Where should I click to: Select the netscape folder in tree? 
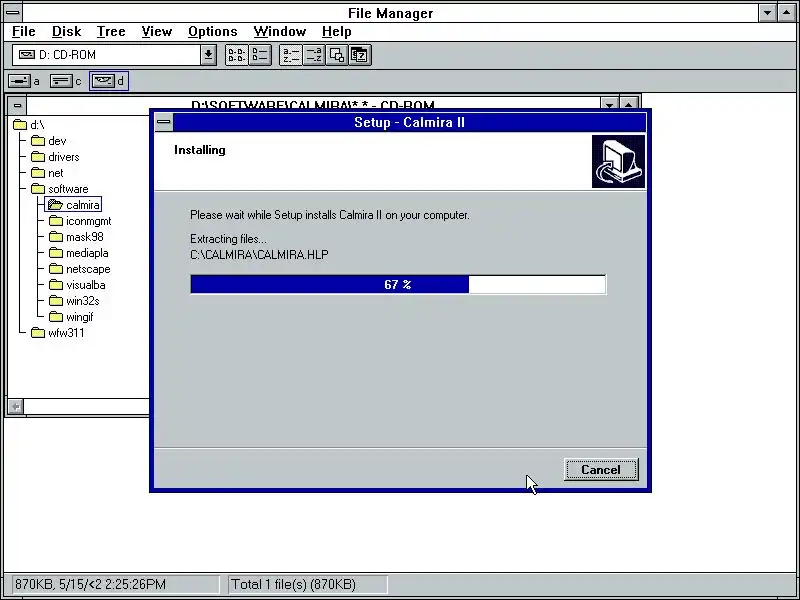[80, 269]
